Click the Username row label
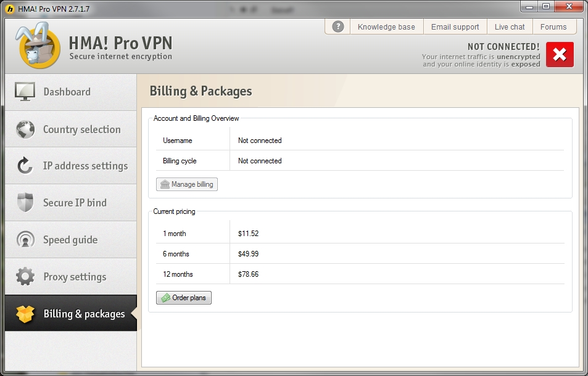The image size is (588, 376). pos(177,141)
